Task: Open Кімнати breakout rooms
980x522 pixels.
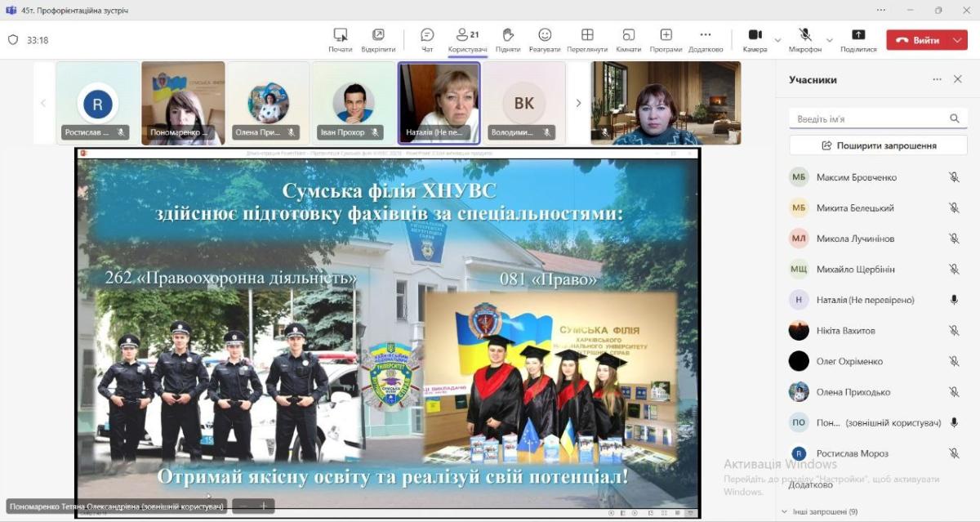Action: click(x=628, y=39)
